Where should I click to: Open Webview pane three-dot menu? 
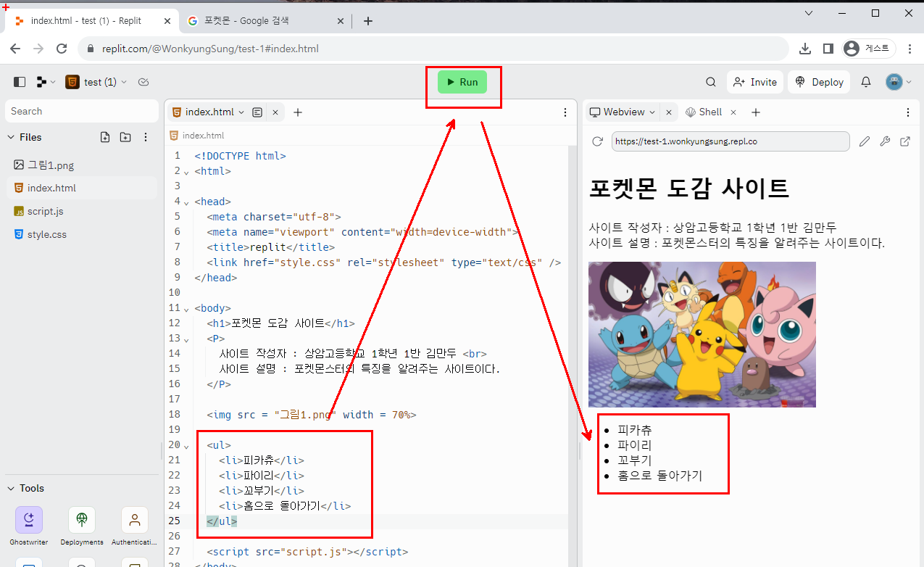click(908, 112)
